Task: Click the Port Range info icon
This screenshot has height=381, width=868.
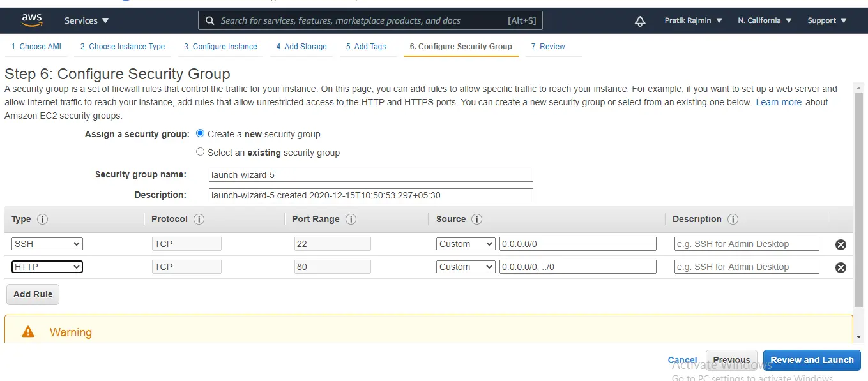Action: (351, 220)
